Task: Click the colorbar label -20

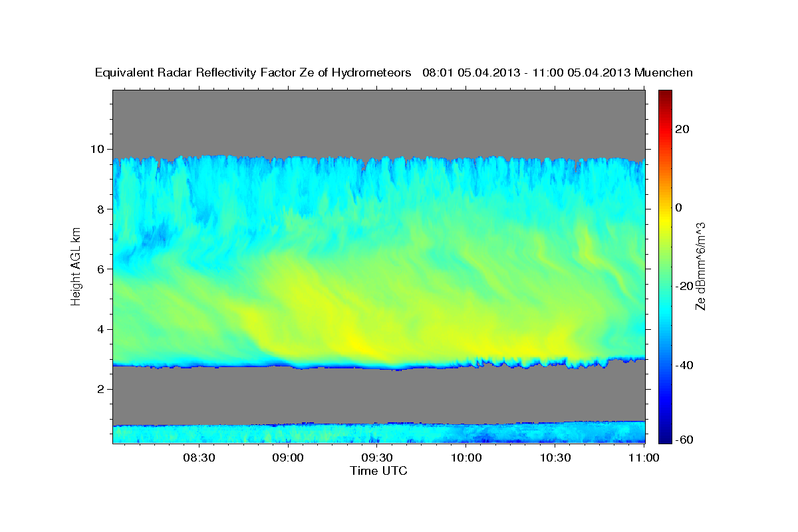Action: (x=684, y=287)
